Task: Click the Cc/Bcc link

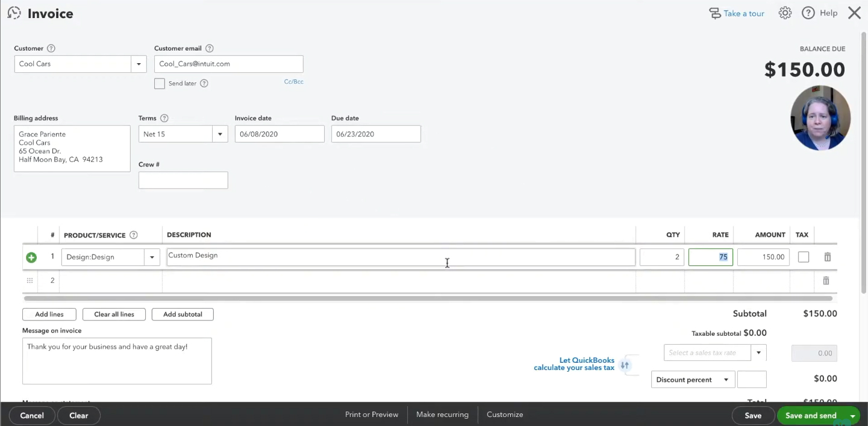Action: [294, 82]
